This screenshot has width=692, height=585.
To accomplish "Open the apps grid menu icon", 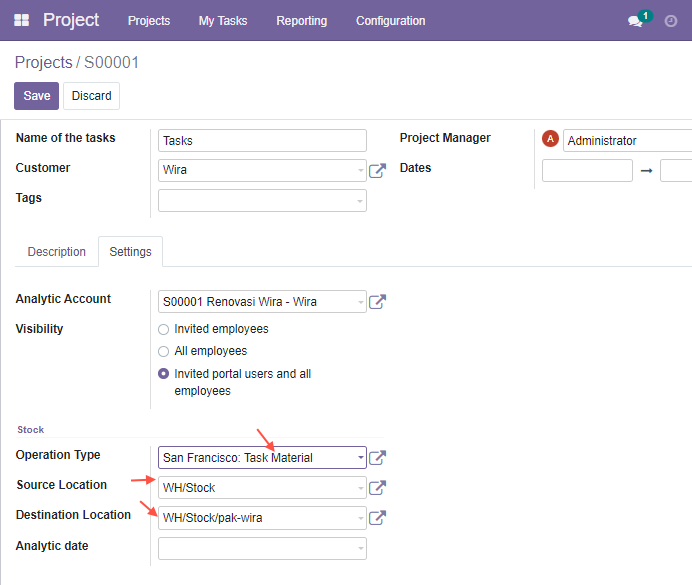I will [21, 20].
